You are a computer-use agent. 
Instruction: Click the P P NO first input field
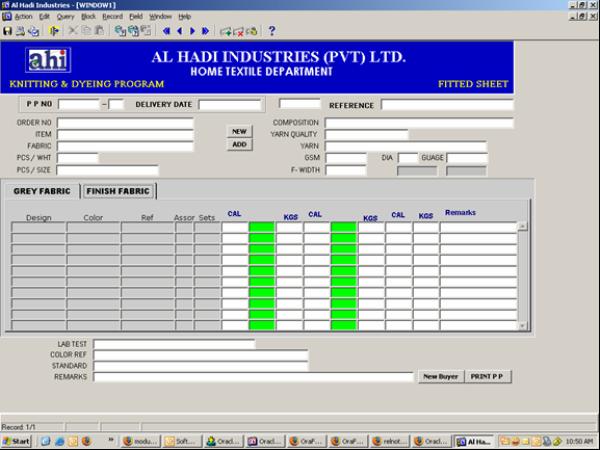(78, 104)
